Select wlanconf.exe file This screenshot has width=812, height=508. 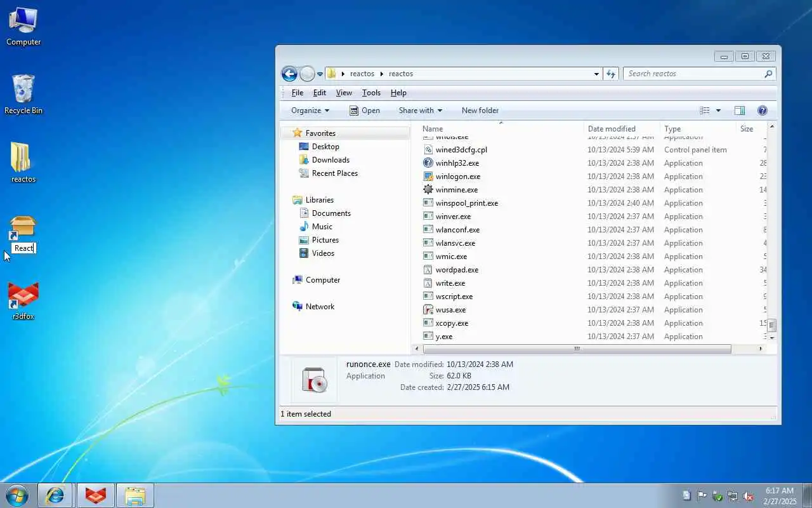(x=457, y=230)
